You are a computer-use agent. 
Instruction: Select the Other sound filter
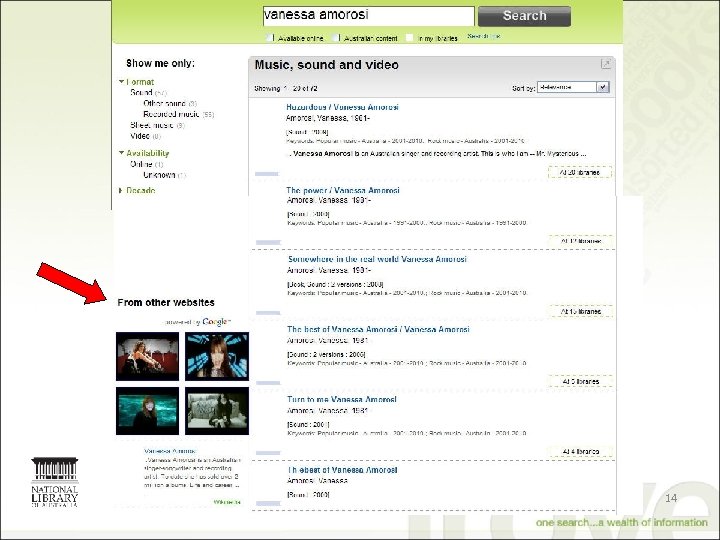[164, 103]
